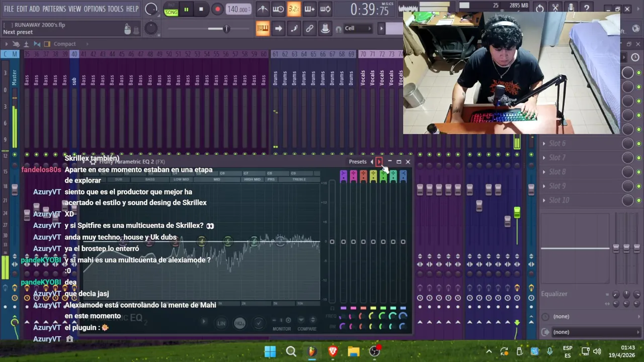The image size is (644, 362).
Task: Toggle the main snap magnet icon
Action: point(338,29)
